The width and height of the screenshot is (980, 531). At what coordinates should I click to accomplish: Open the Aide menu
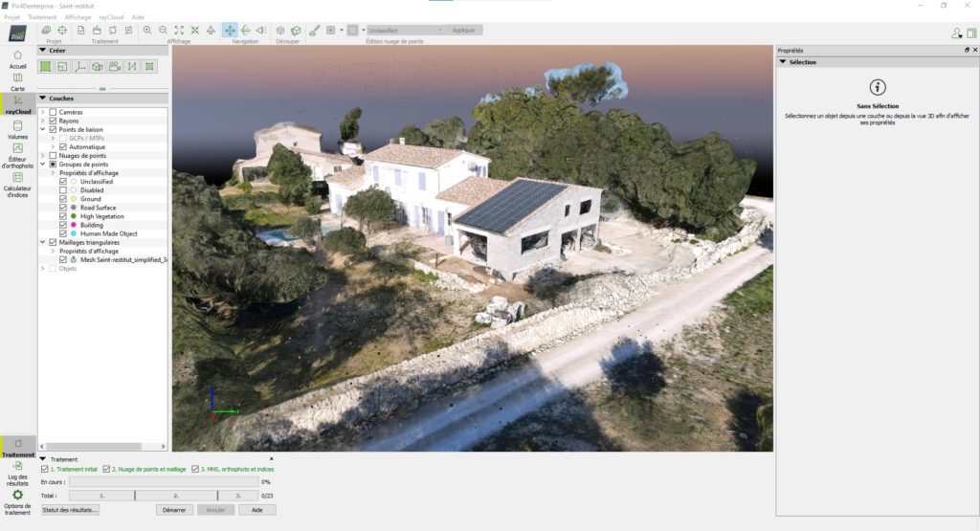[138, 17]
